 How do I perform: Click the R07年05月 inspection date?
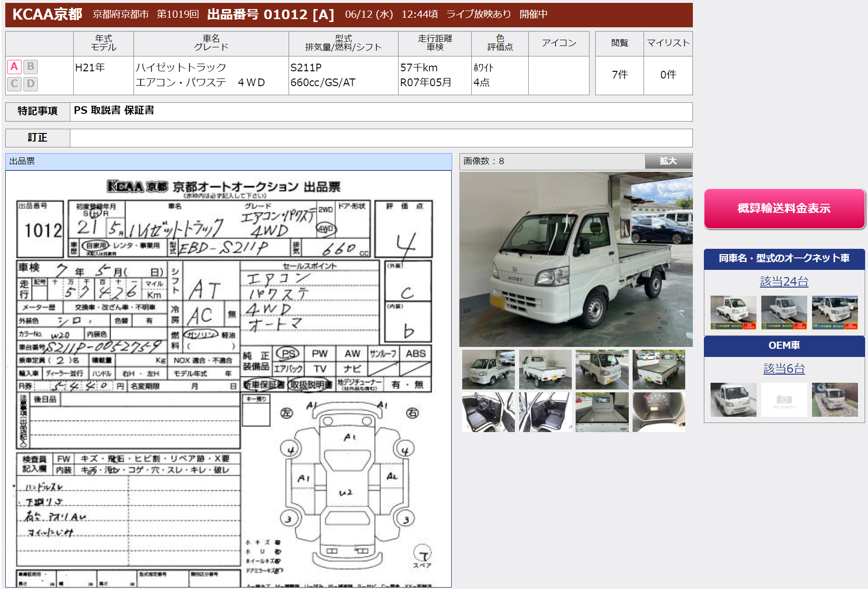[x=426, y=82]
